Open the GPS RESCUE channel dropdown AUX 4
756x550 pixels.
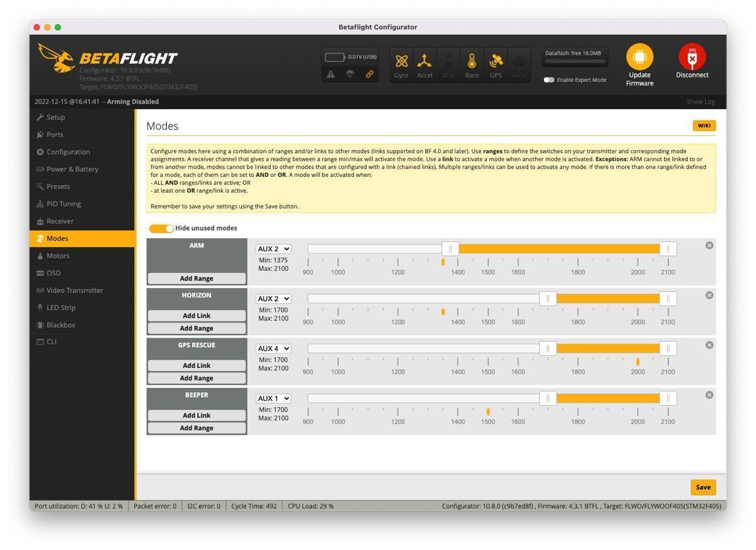click(273, 348)
